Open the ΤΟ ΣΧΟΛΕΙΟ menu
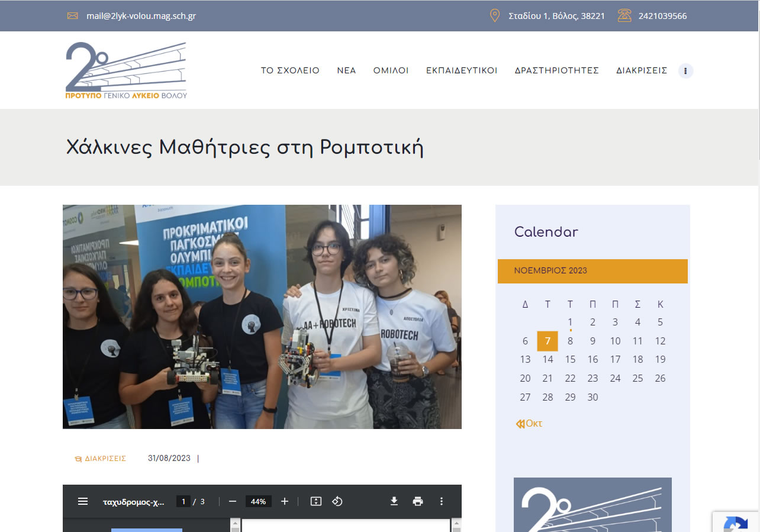 290,70
